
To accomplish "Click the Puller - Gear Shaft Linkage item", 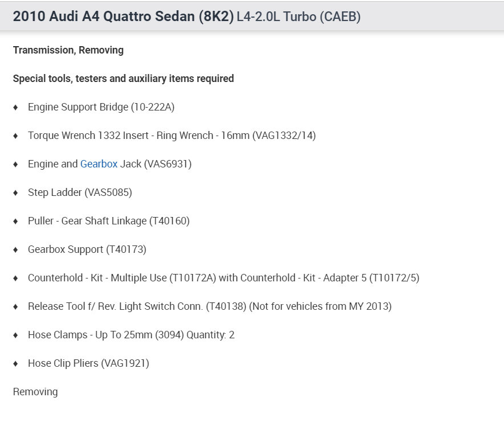I will [108, 221].
